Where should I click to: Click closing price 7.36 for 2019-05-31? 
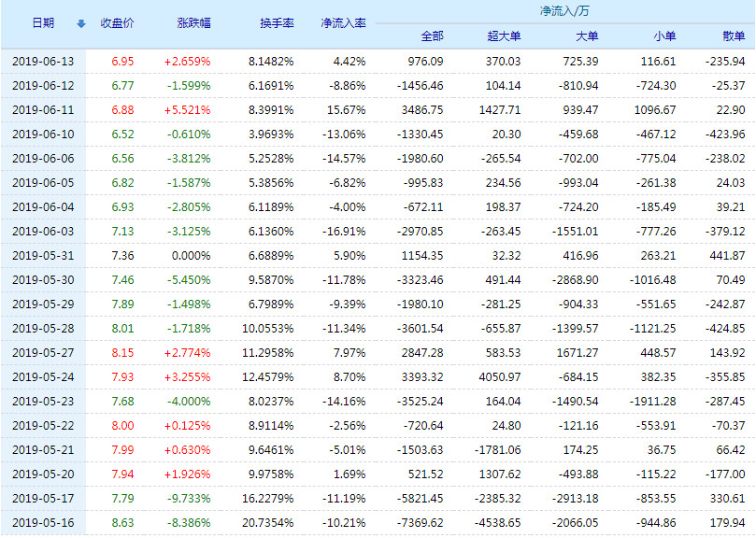pos(122,256)
